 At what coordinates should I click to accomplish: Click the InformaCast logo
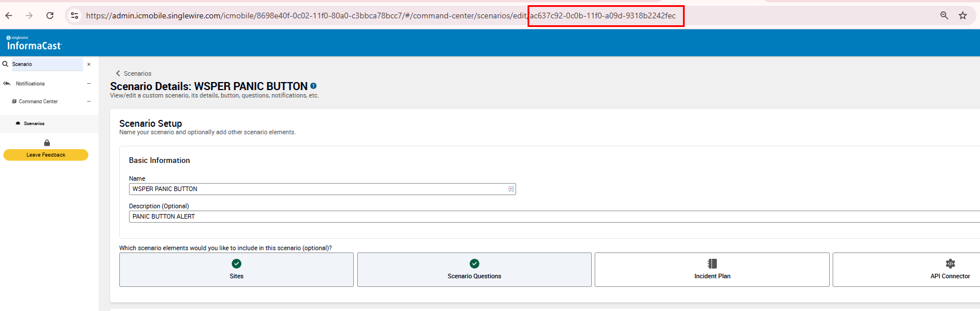click(x=34, y=44)
